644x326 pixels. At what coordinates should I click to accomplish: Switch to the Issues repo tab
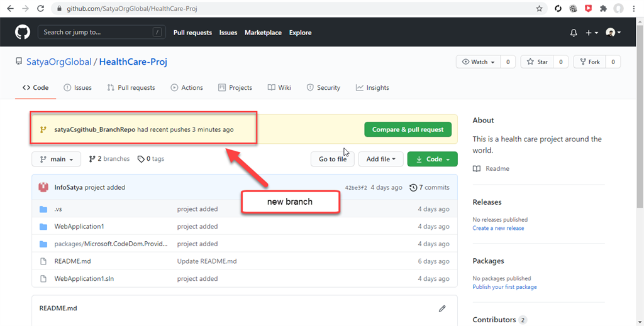77,87
